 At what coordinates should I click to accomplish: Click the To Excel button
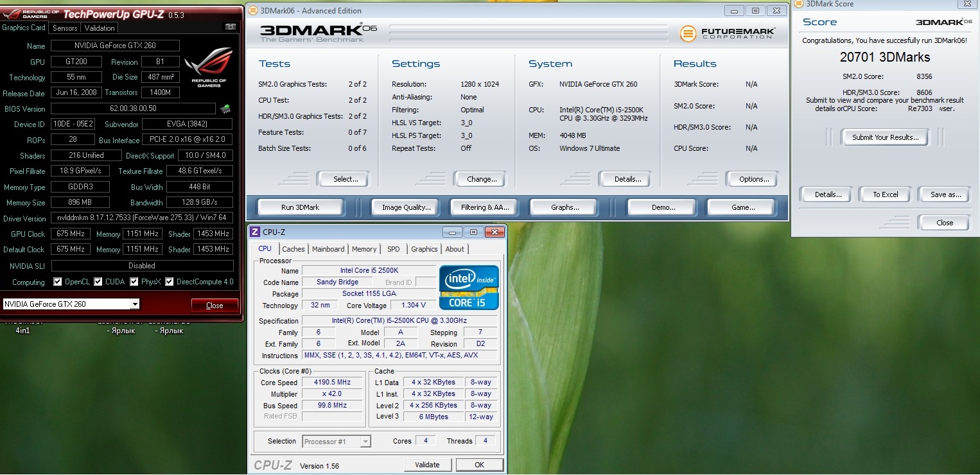click(x=885, y=194)
